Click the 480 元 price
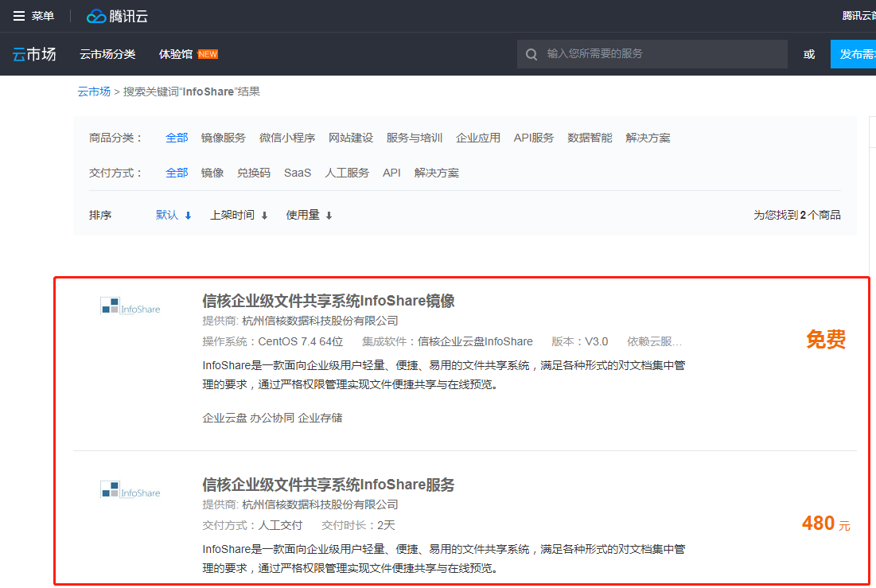The width and height of the screenshot is (876, 588). [826, 524]
